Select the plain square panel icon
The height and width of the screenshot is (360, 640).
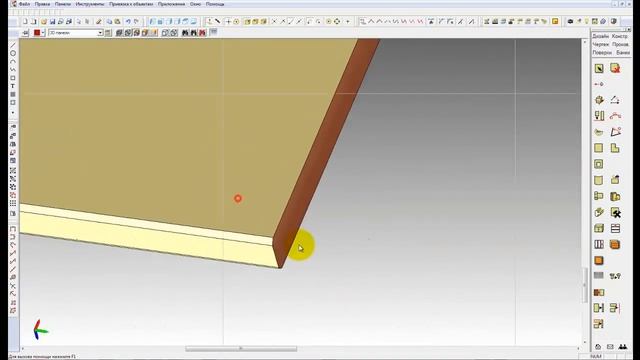[x=599, y=148]
